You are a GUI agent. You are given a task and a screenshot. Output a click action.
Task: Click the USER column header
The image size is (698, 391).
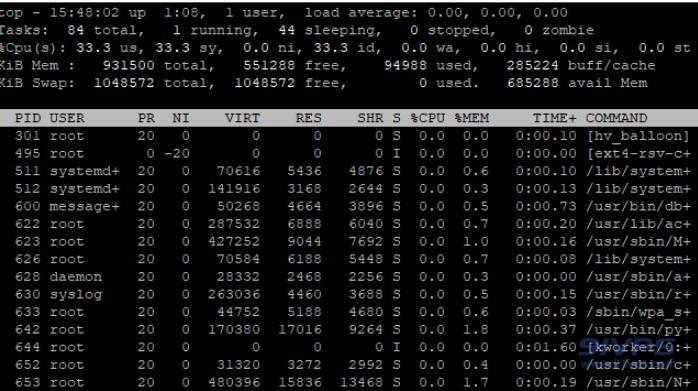coord(67,118)
